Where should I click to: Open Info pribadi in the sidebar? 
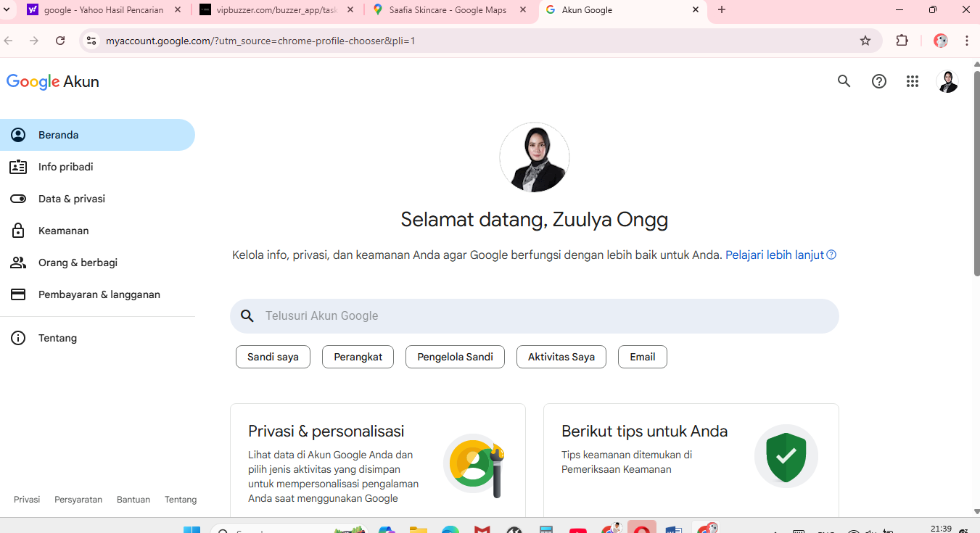97,167
